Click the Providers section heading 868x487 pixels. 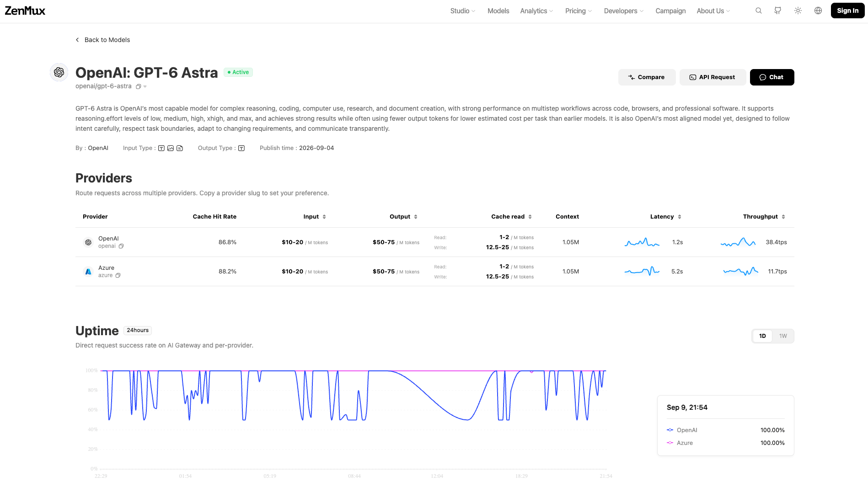pyautogui.click(x=104, y=178)
